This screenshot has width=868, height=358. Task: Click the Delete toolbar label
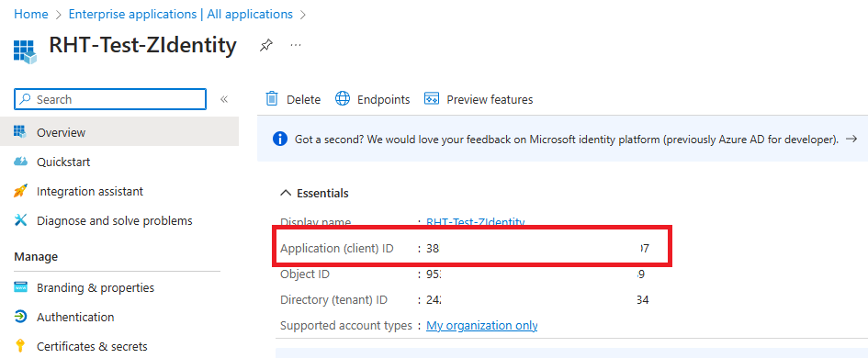click(x=303, y=100)
